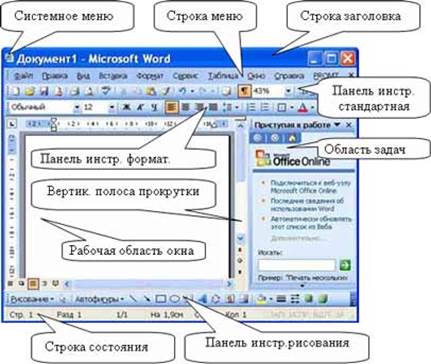Viewport: 431px width, 364px height.
Task: Save the document with the floppy disk icon
Action: click(x=44, y=91)
